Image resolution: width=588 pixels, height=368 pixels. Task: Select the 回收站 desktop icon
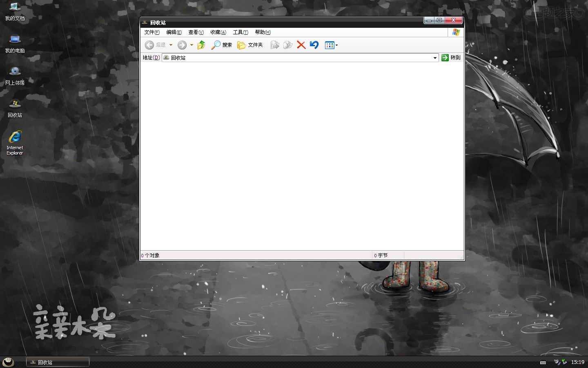15,108
